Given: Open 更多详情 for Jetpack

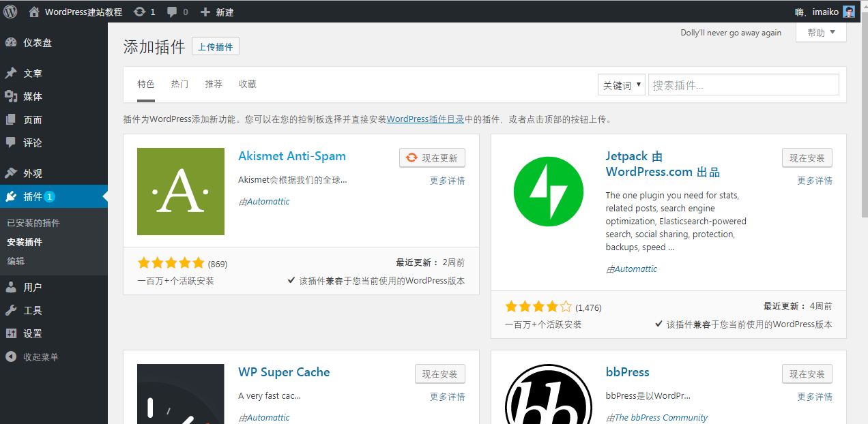Looking at the screenshot, I should point(815,181).
